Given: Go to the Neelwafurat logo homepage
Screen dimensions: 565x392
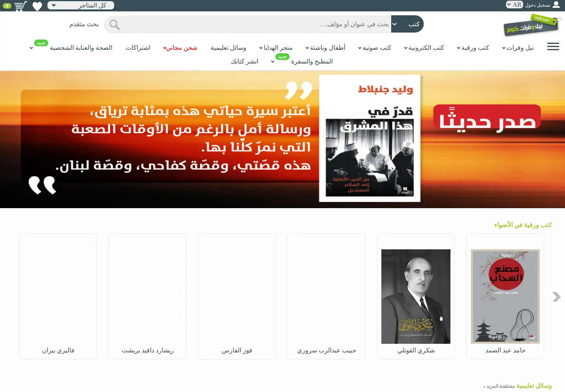Looking at the screenshot, I should pos(532,25).
